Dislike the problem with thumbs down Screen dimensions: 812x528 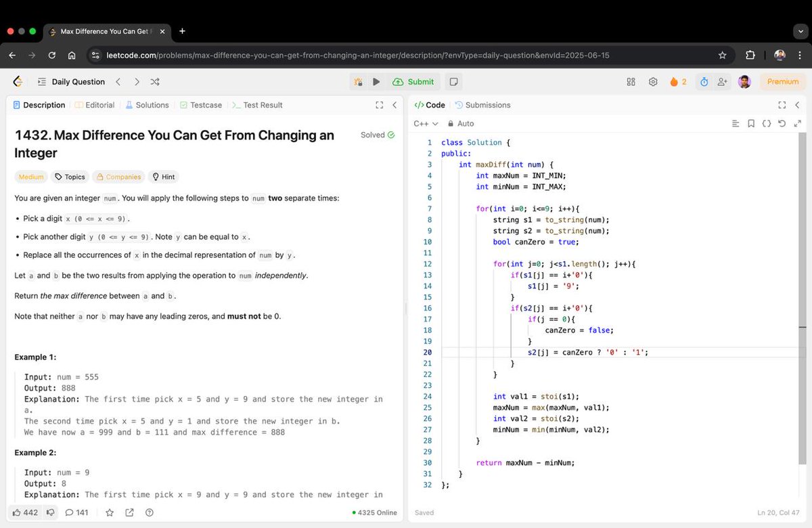50,512
